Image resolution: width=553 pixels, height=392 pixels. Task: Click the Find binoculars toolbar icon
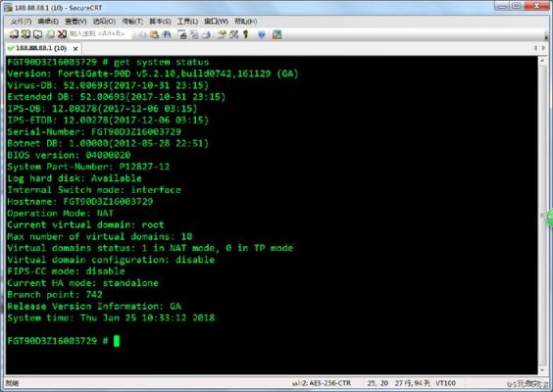coord(166,34)
